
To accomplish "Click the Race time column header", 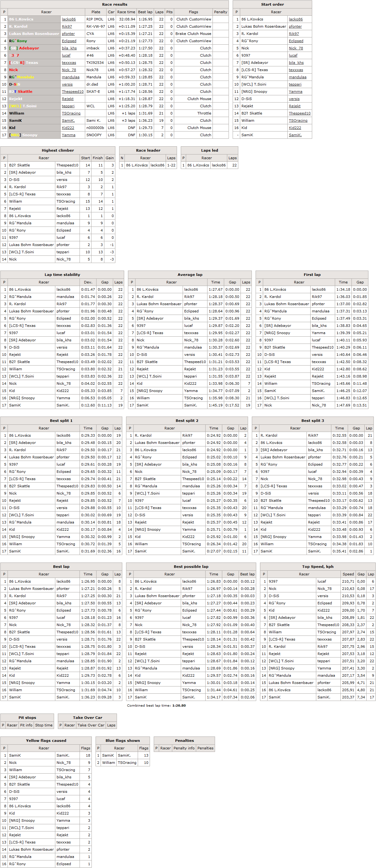I will point(126,12).
